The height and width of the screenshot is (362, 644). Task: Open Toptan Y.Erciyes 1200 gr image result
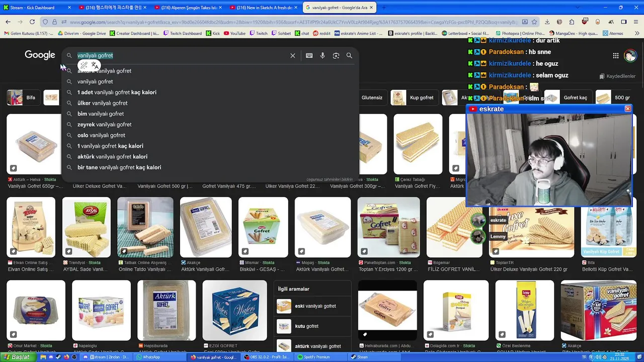pos(388,227)
